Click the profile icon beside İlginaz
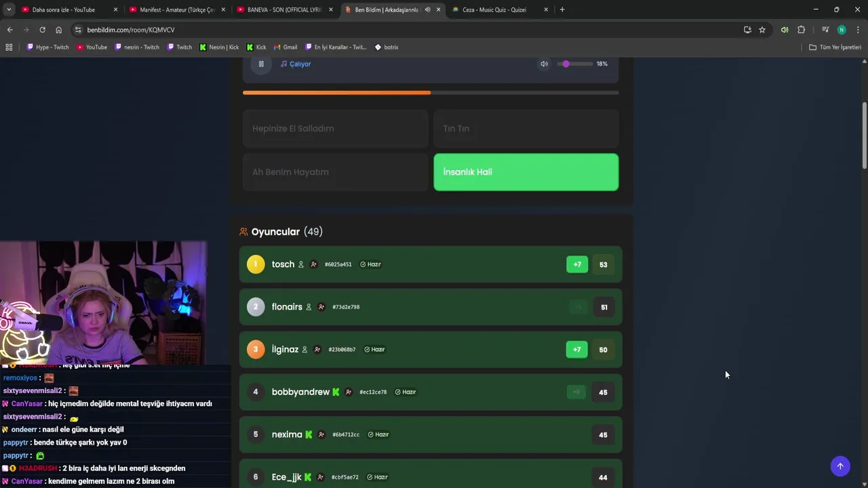This screenshot has width=868, height=488. (x=304, y=350)
